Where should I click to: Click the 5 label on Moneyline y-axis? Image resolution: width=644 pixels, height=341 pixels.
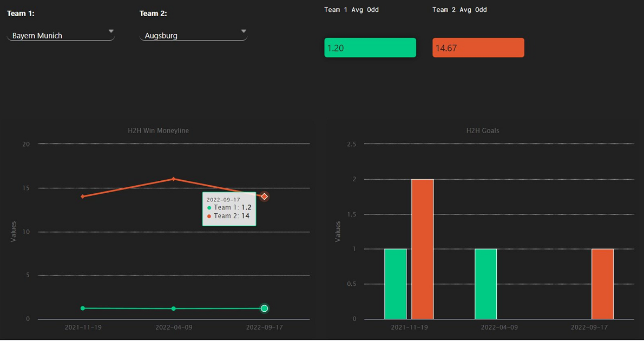coord(28,276)
